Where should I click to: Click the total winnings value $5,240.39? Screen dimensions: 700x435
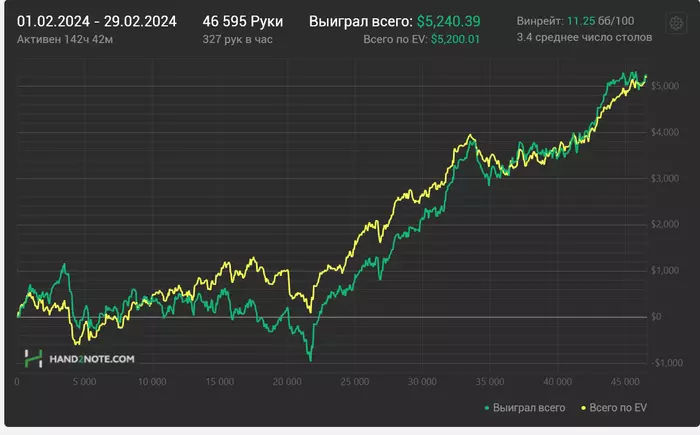click(x=449, y=21)
